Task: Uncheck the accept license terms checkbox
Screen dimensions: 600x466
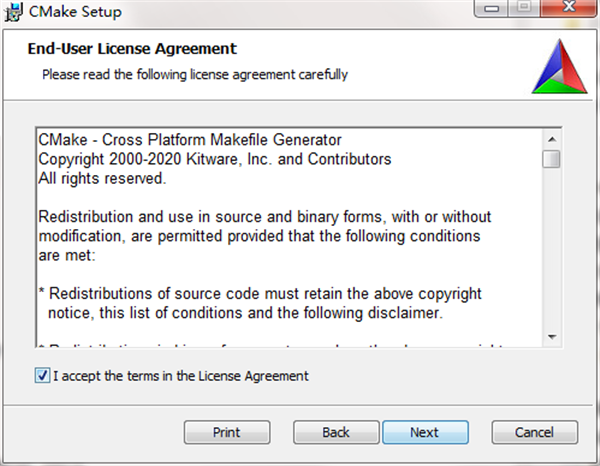Action: click(x=42, y=376)
